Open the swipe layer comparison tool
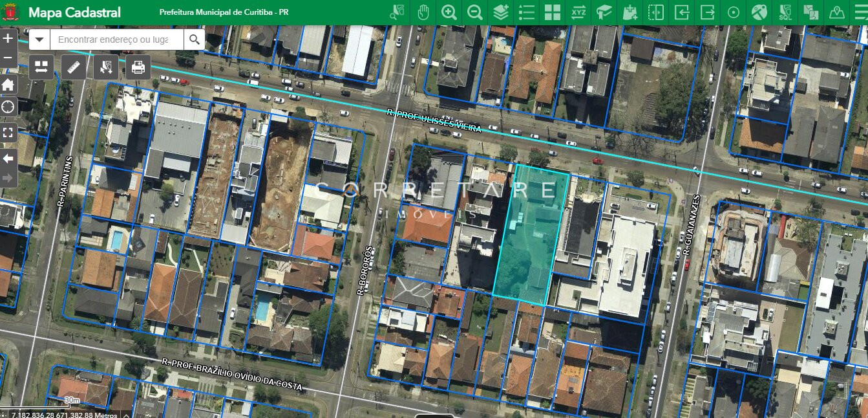The height and width of the screenshot is (418, 868). (x=656, y=12)
